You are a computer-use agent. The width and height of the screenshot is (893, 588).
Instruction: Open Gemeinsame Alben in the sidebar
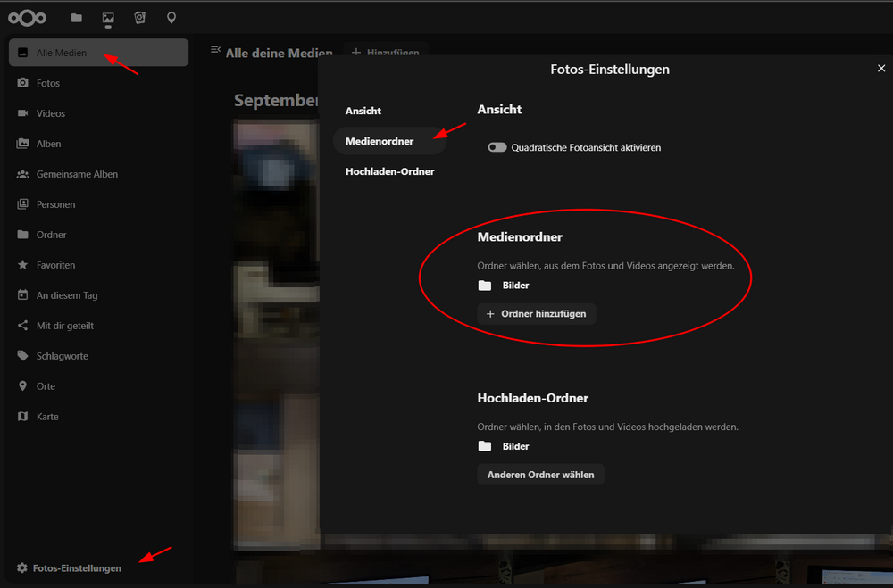[x=98, y=174]
